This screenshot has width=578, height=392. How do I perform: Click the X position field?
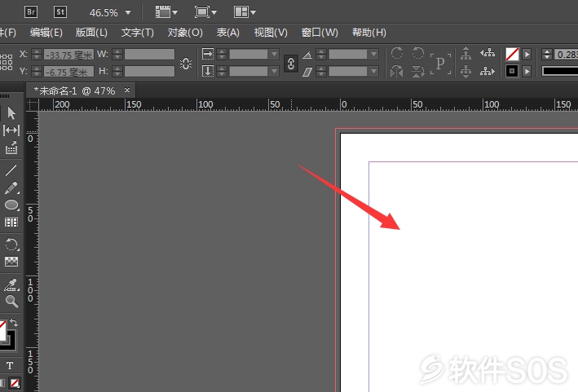click(68, 55)
